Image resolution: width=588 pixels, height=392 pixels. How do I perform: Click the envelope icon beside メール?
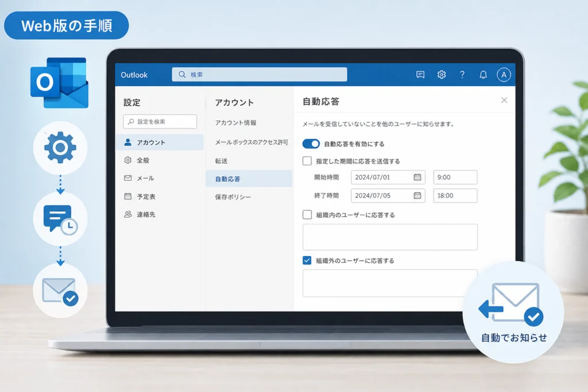pyautogui.click(x=128, y=178)
